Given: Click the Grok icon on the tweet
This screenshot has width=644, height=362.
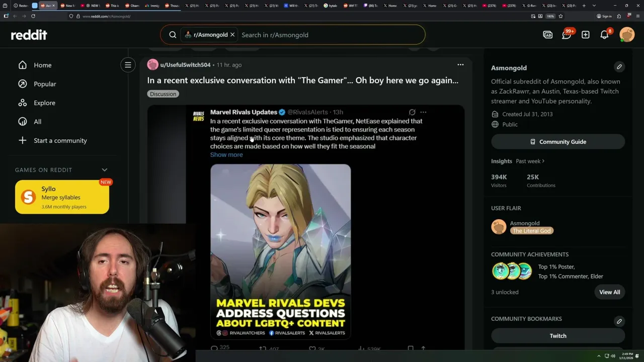Looking at the screenshot, I should tap(412, 112).
